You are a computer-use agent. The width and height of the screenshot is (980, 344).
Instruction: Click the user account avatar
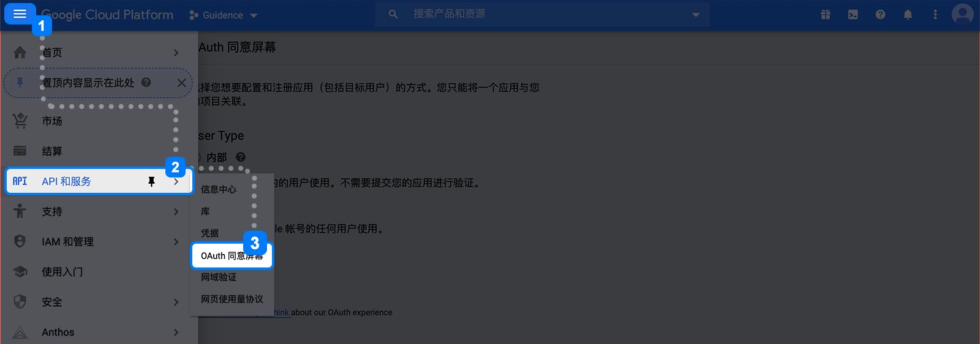(962, 14)
